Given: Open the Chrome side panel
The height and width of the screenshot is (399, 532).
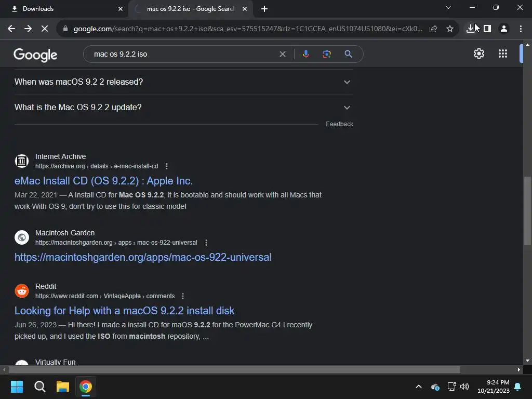Looking at the screenshot, I should pos(487,29).
